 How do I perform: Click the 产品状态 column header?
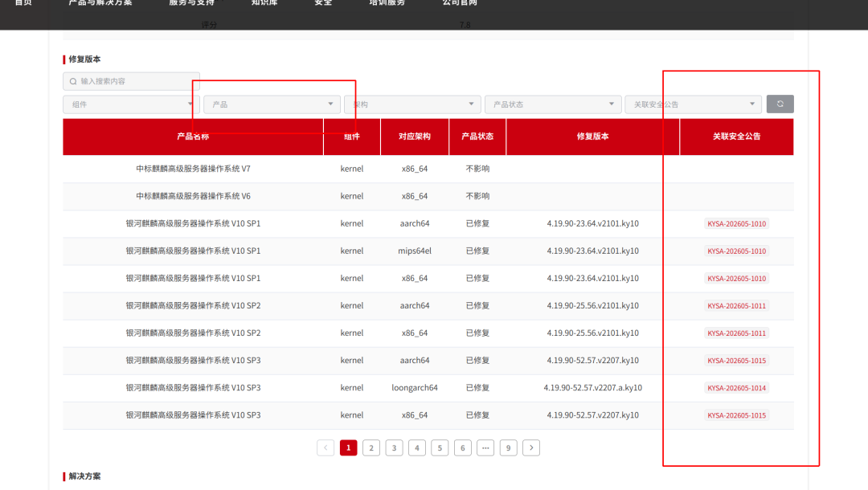pyautogui.click(x=477, y=137)
